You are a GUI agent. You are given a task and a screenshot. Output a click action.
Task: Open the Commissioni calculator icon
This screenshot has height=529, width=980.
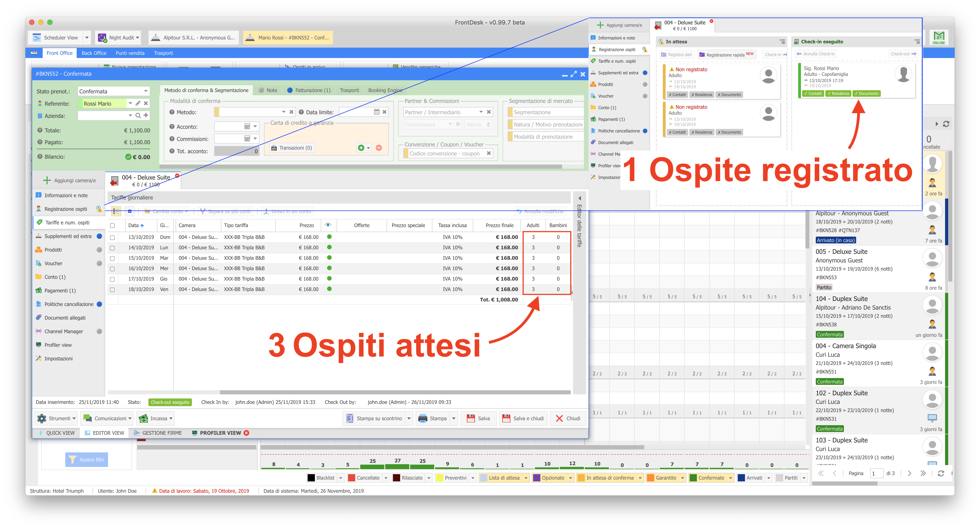[247, 139]
